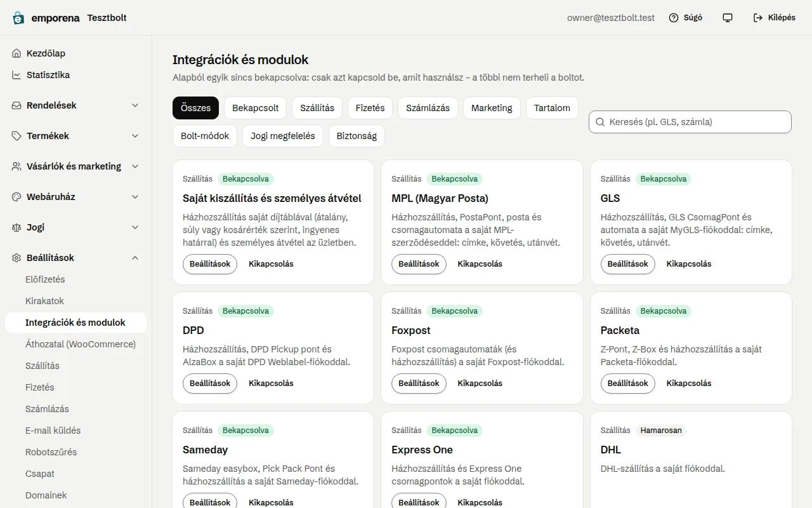This screenshot has height=508, width=812.
Task: Show the Számlázás integrations tab
Action: 428,108
